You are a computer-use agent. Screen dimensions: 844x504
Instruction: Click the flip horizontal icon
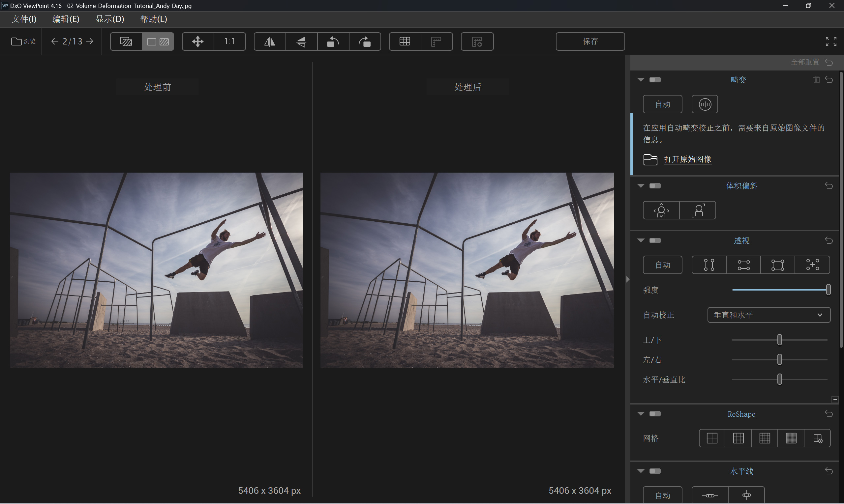(x=270, y=42)
